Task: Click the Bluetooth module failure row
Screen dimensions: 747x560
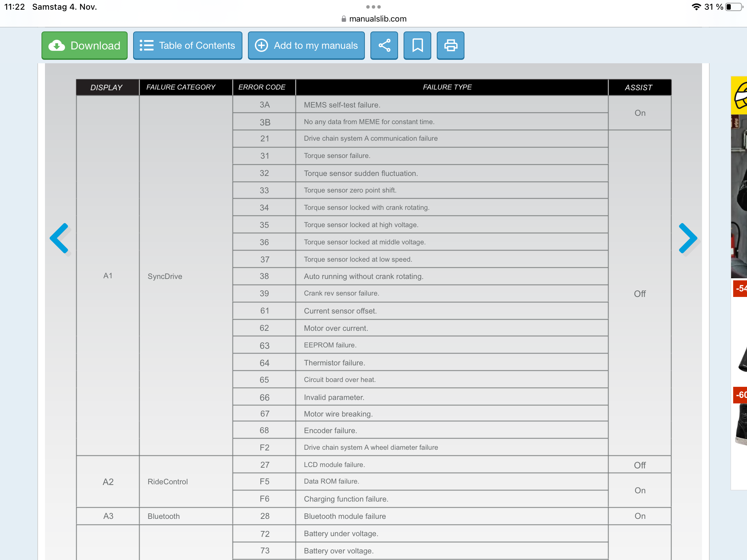Action: point(345,516)
